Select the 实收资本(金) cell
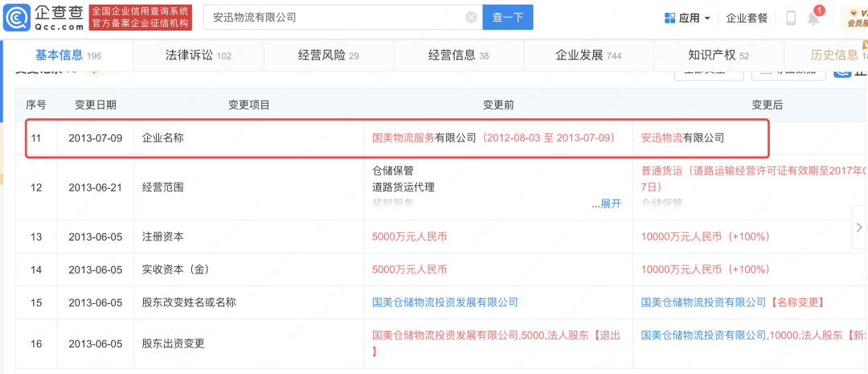 [249, 269]
